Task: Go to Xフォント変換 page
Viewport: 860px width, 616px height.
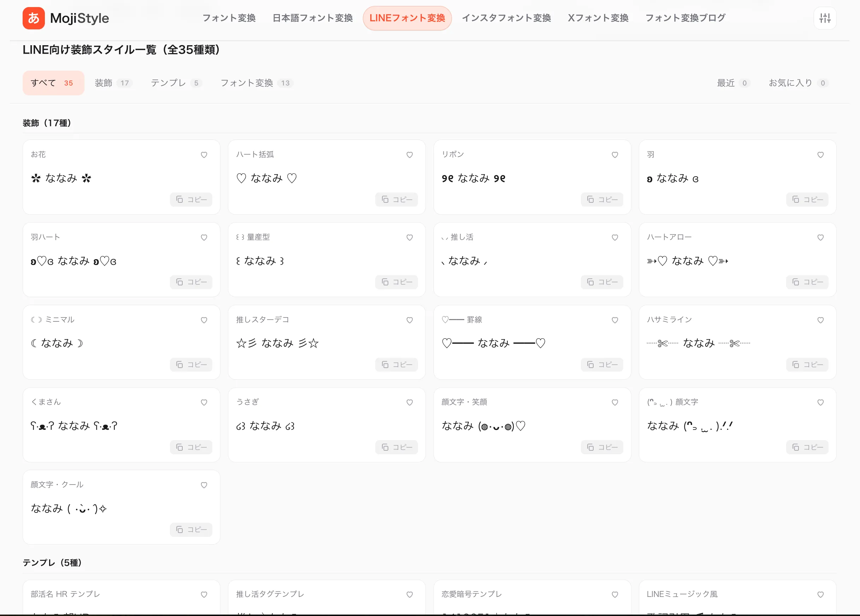Action: (x=598, y=18)
